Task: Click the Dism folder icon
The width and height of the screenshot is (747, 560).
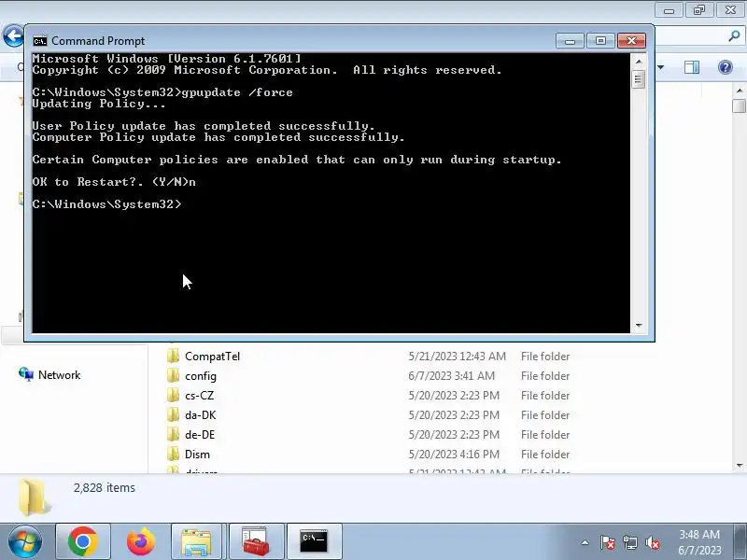Action: pos(174,454)
